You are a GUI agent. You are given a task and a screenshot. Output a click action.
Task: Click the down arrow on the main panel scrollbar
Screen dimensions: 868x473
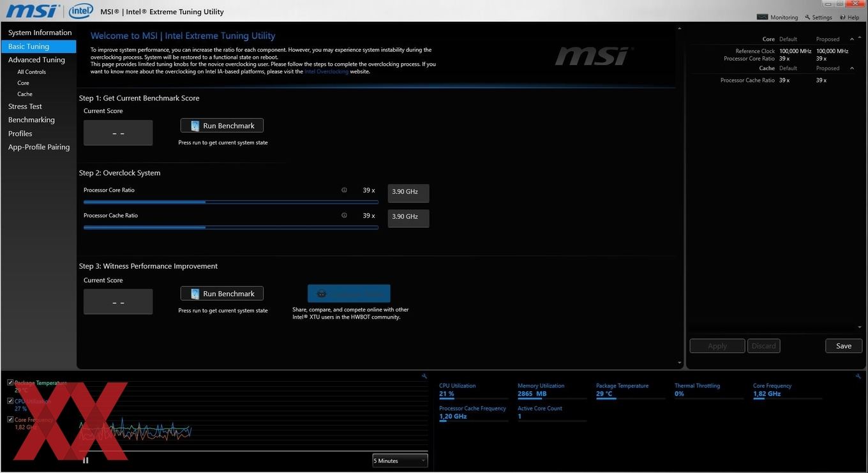[679, 363]
